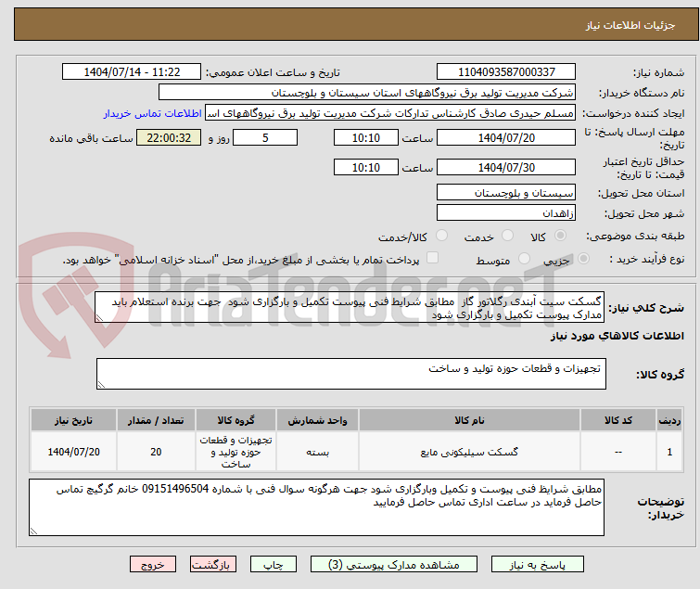
Task: Click the price validity date 1404/07/30 field
Action: point(506,167)
